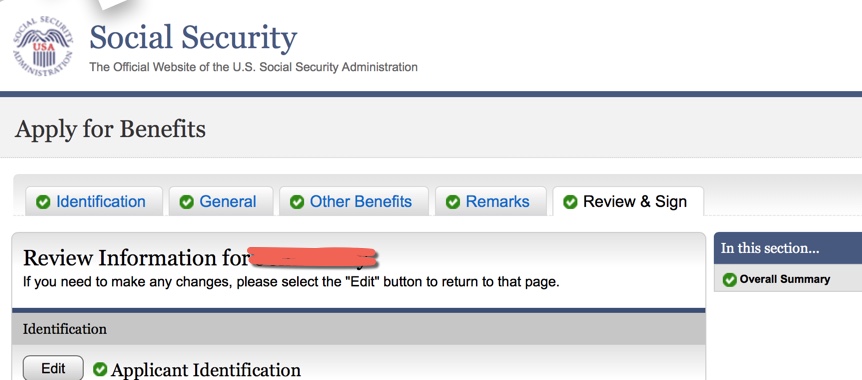Click the green checkmark beside Applicant Identification
Viewport: 862px width, 380px height.
tap(100, 369)
